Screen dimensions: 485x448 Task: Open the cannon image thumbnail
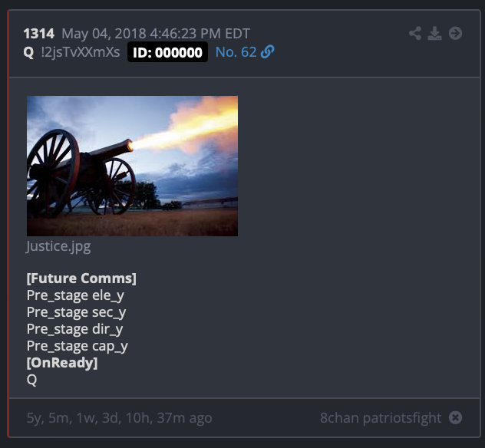tap(133, 166)
